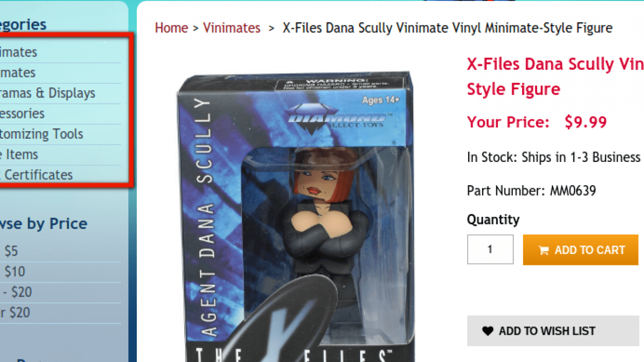Select the Accessories category link
644x362 pixels.
click(22, 113)
